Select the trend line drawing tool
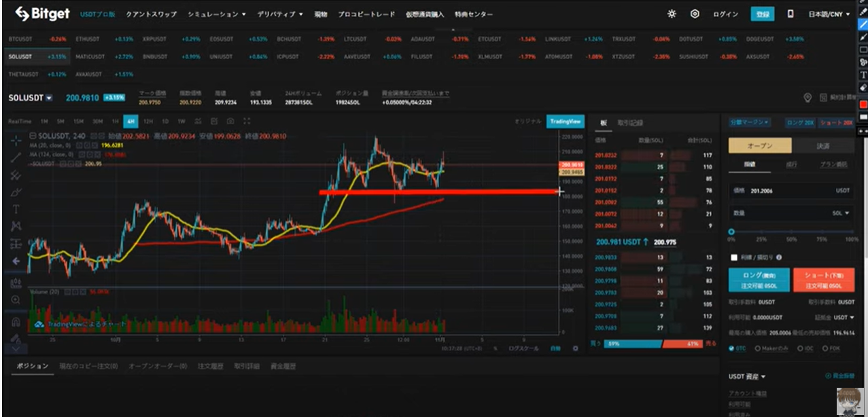 tap(16, 158)
